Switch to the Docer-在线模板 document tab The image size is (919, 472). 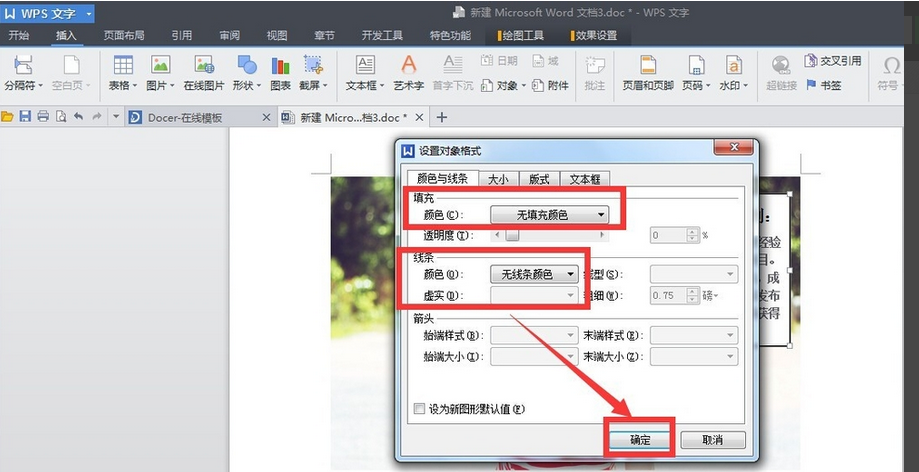(200, 117)
